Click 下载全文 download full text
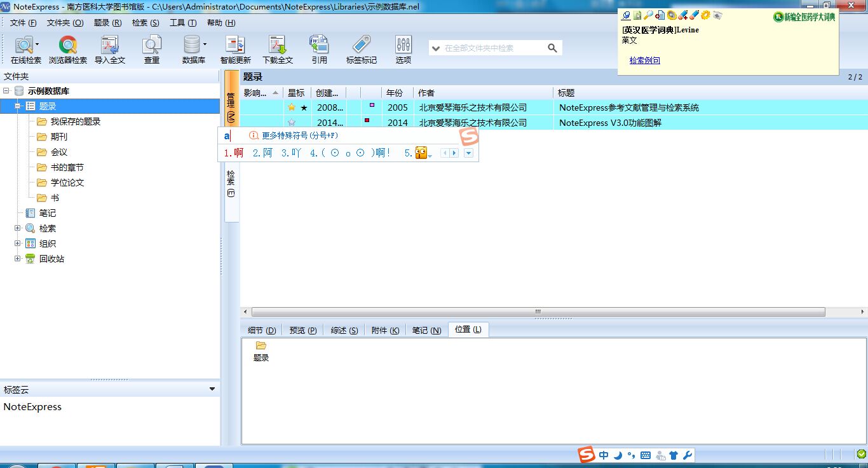Viewport: 868px width, 468px height. point(278,50)
